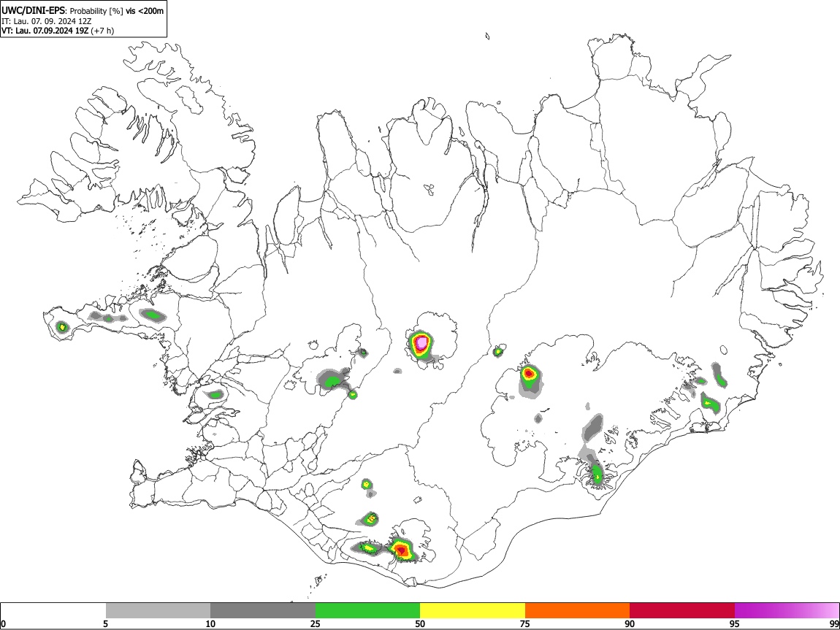Click the red 90-95% legend swatch
Screen dimensions: 840x630
(x=682, y=610)
